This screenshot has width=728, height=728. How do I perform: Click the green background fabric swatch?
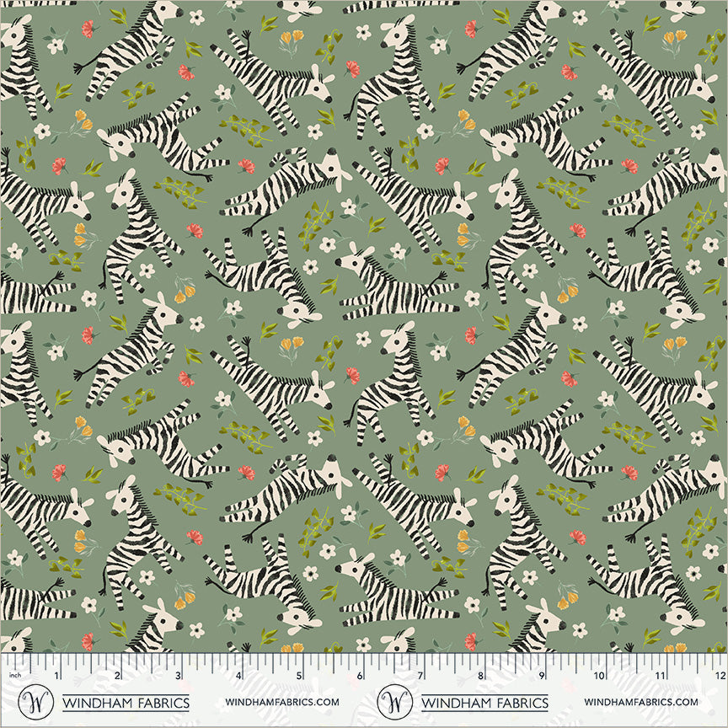pos(364,326)
